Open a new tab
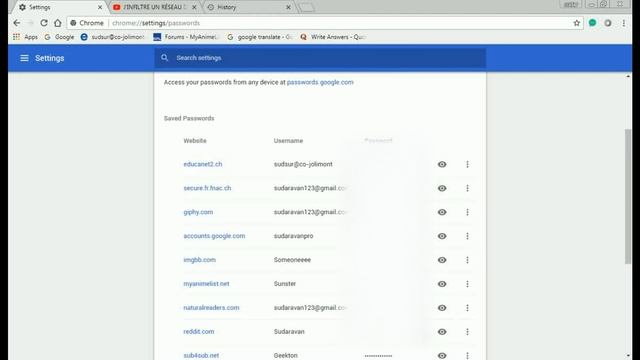Image resolution: width=640 pixels, height=360 pixels. [307, 7]
